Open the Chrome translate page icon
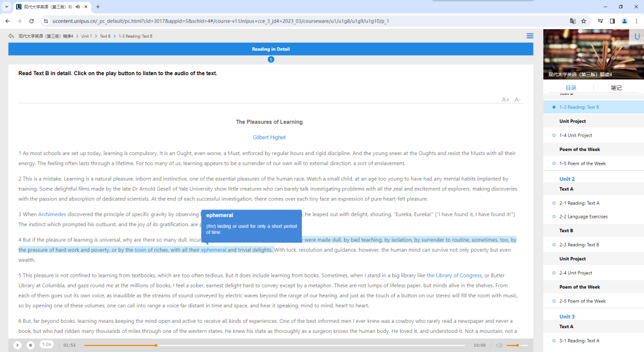 (572, 21)
